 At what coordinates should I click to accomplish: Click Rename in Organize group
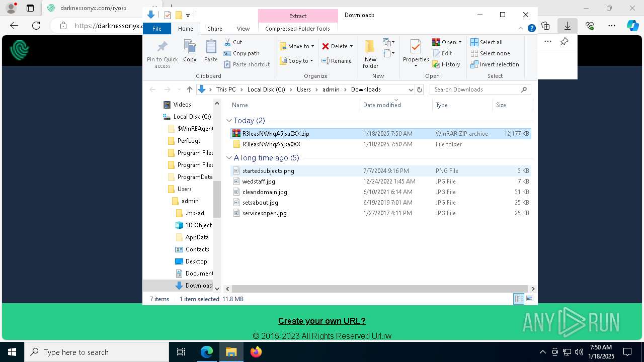coord(337,61)
